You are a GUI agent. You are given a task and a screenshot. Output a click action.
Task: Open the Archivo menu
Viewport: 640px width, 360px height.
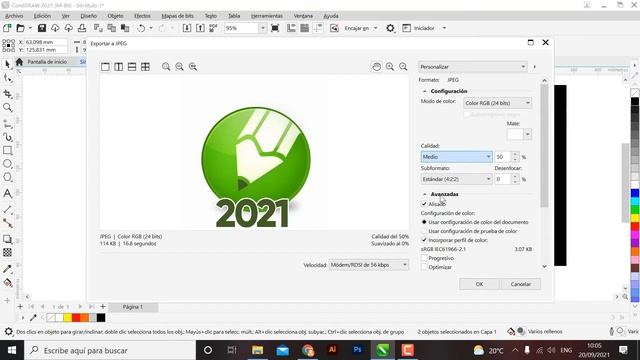tap(14, 16)
